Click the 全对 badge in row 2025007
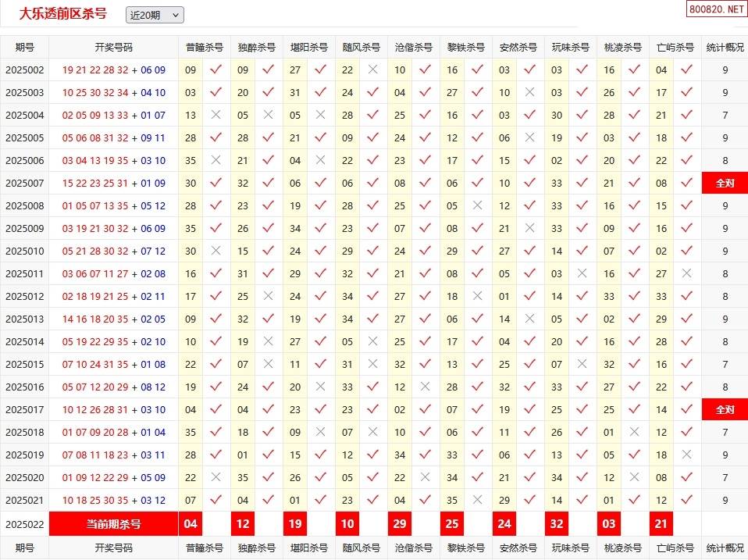This screenshot has height=560, width=748. [725, 184]
